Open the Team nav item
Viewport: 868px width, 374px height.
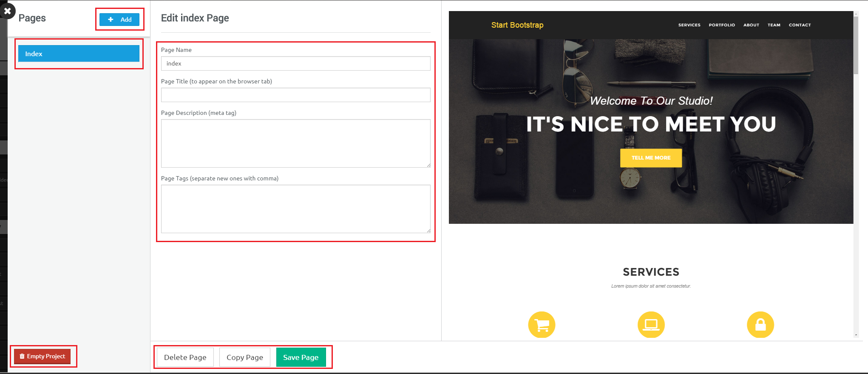(774, 25)
